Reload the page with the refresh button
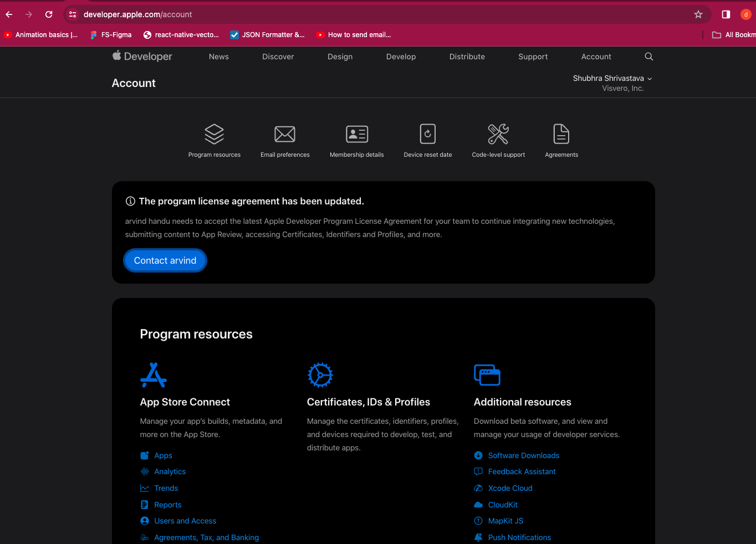The image size is (756, 544). click(x=49, y=14)
